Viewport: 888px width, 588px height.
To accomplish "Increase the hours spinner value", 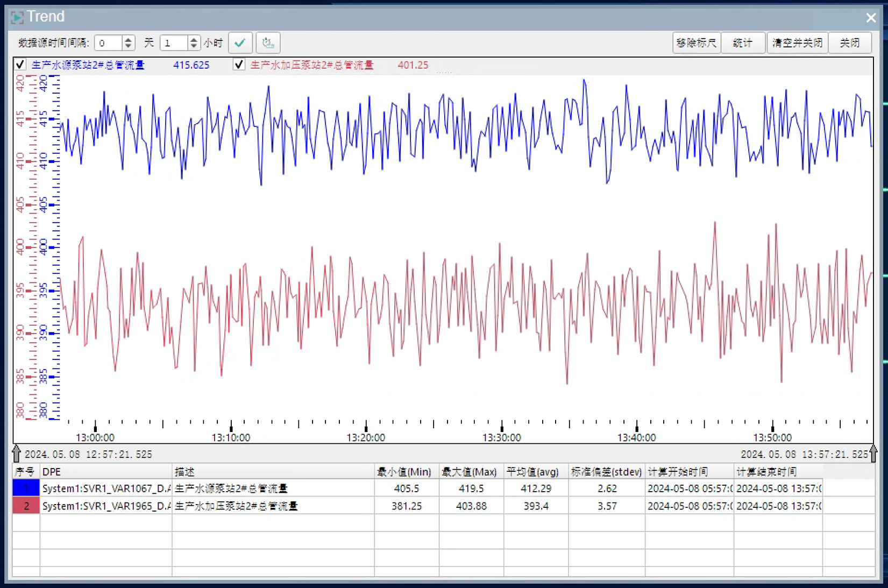I will point(194,39).
